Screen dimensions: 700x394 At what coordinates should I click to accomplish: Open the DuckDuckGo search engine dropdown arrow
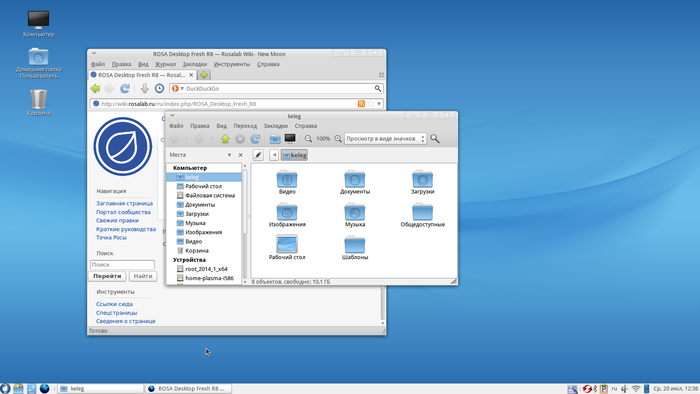182,88
